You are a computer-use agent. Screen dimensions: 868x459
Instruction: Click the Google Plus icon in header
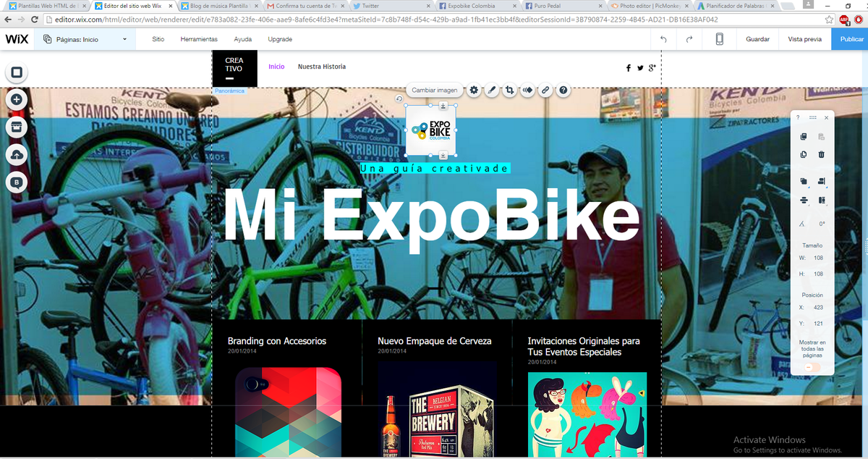652,68
